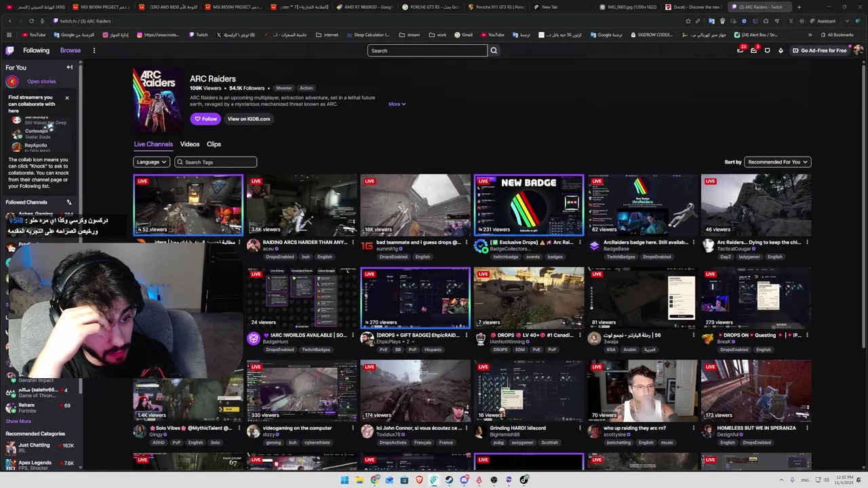Focus the Twitch search field
Image resolution: width=868 pixels, height=488 pixels.
tap(427, 50)
